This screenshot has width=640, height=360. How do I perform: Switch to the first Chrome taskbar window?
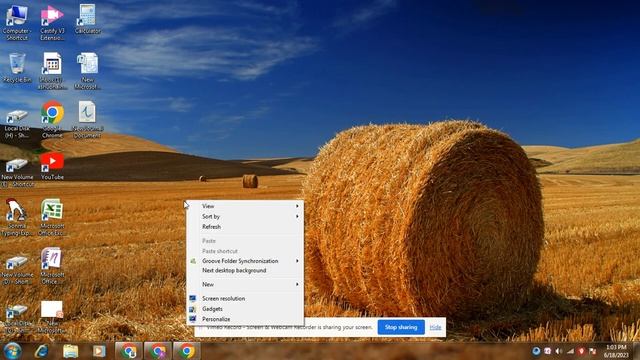tap(129, 351)
